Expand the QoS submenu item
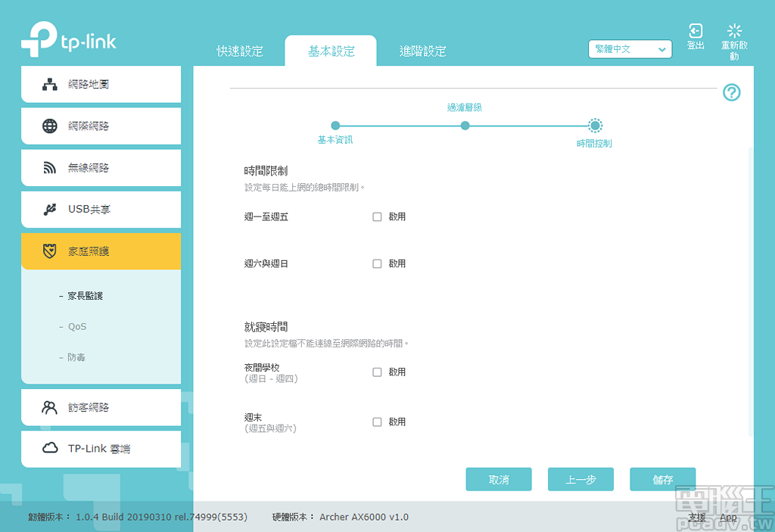 point(79,327)
